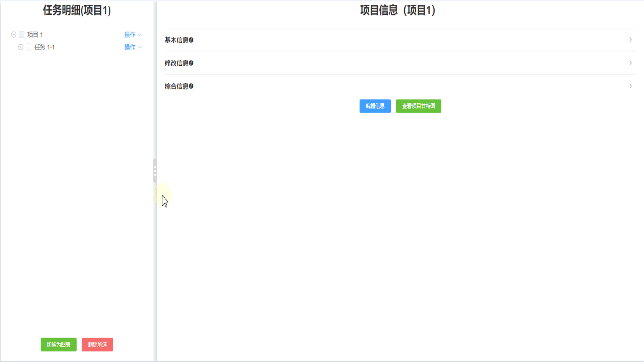Expand the 任务 1-1 tree node
The image size is (644, 362).
pyautogui.click(x=20, y=47)
